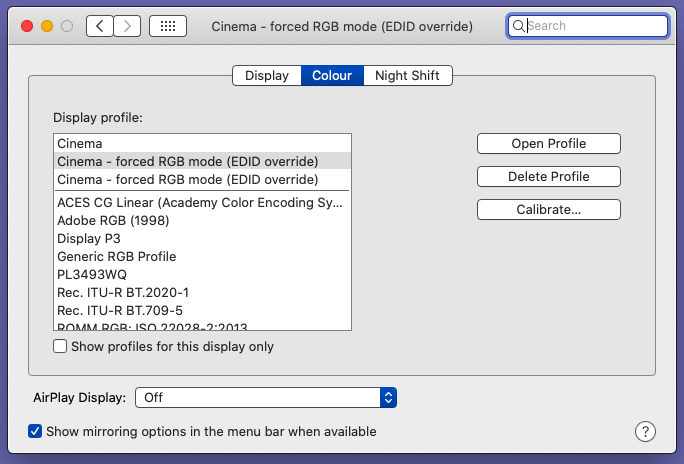
Task: Select the PL3493WQ profile
Action: pos(202,274)
